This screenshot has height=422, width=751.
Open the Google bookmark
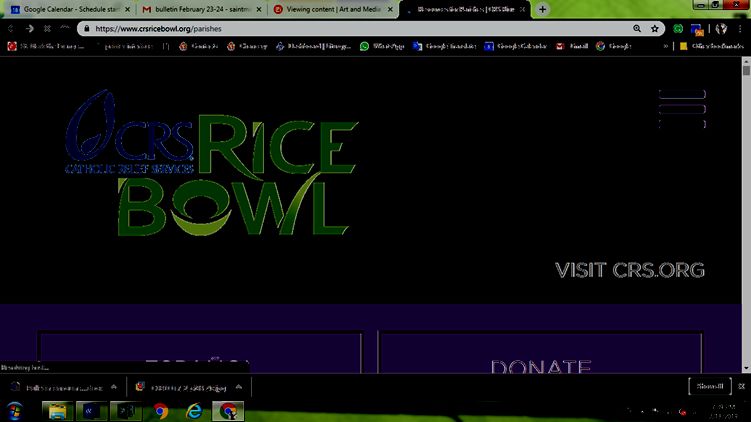pyautogui.click(x=614, y=46)
